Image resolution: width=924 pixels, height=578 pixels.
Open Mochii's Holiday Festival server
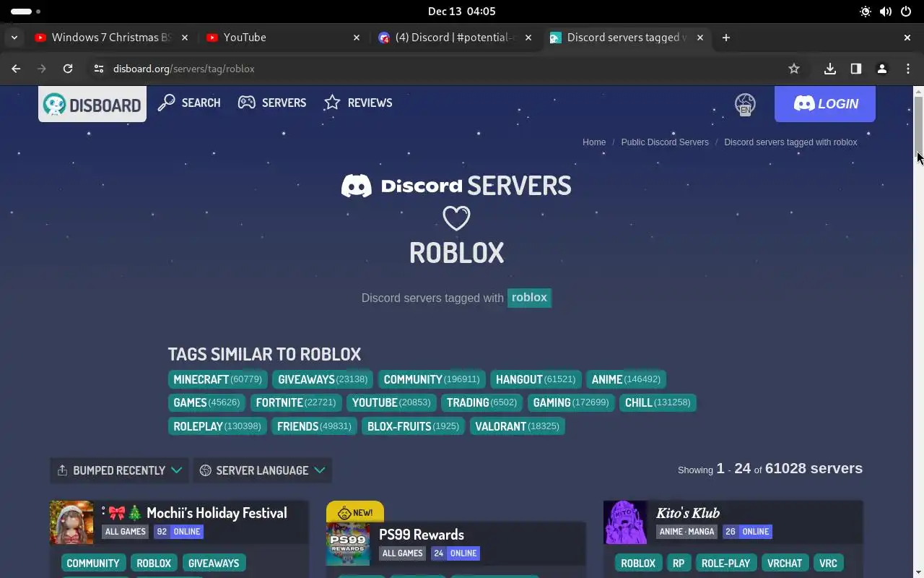pos(217,513)
